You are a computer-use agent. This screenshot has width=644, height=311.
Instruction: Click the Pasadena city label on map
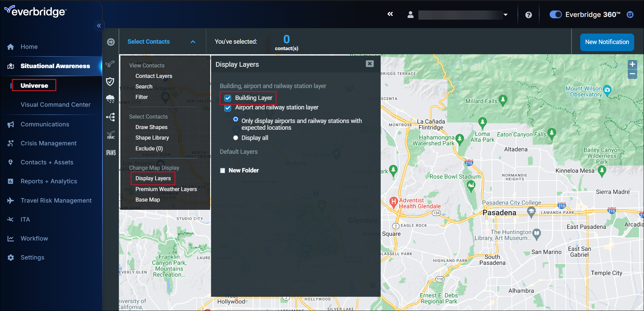pyautogui.click(x=499, y=213)
